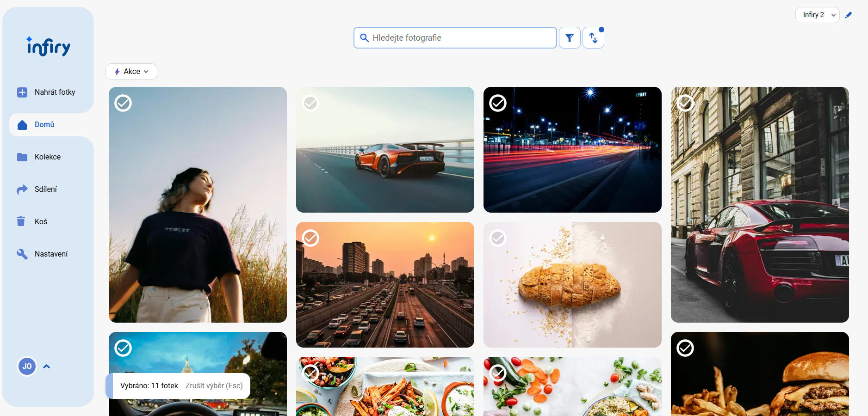Expand the Akce actions dropdown
Screen dimensions: 868x416
click(131, 72)
